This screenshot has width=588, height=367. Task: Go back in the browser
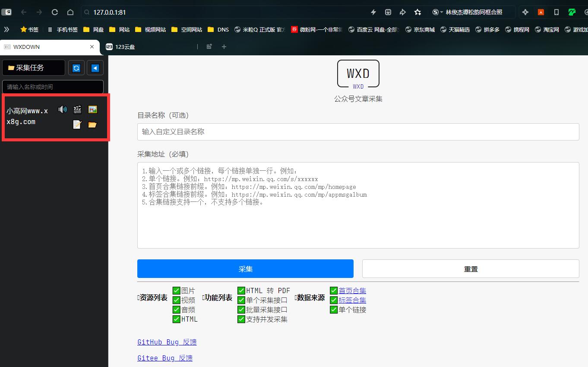coord(24,12)
